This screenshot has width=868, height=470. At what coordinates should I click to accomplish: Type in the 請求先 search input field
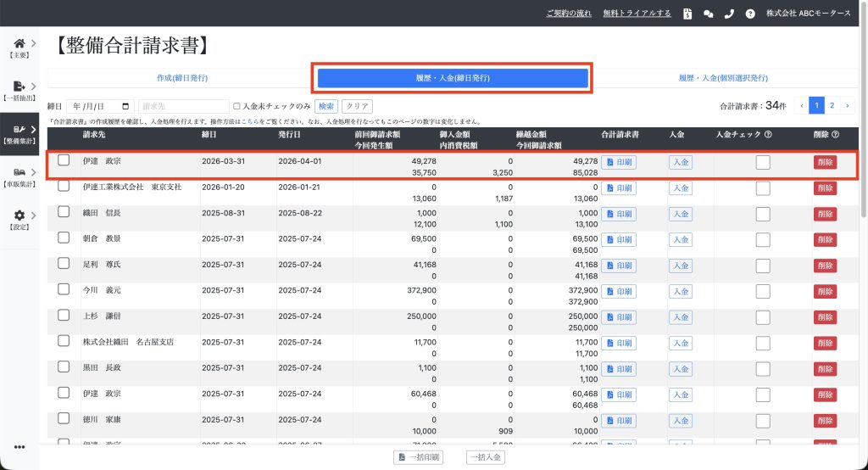(183, 106)
